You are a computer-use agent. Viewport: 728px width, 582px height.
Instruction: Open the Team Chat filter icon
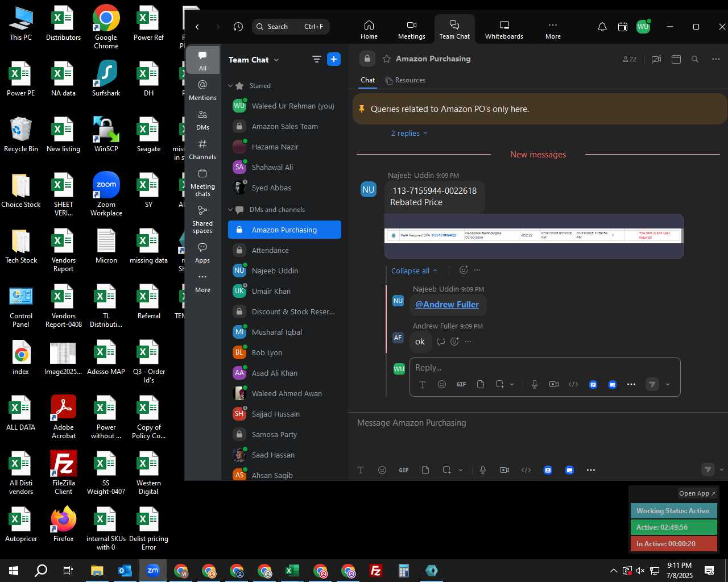317,59
